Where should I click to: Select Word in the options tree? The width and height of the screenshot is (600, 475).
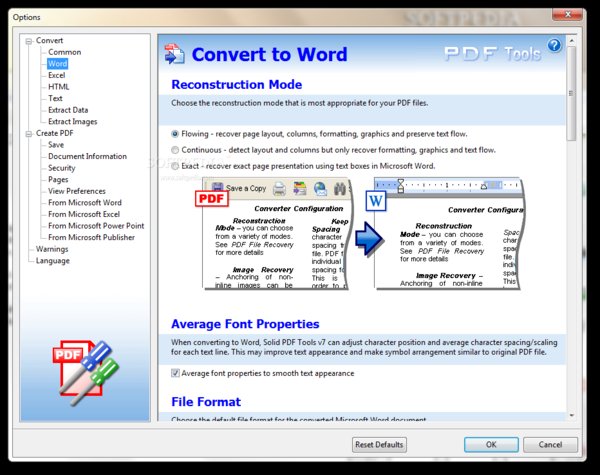[58, 64]
